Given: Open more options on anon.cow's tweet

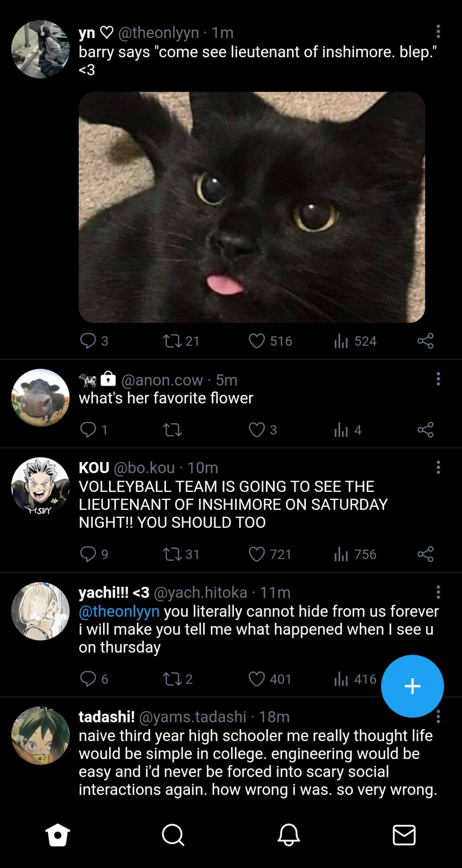Looking at the screenshot, I should [x=438, y=379].
